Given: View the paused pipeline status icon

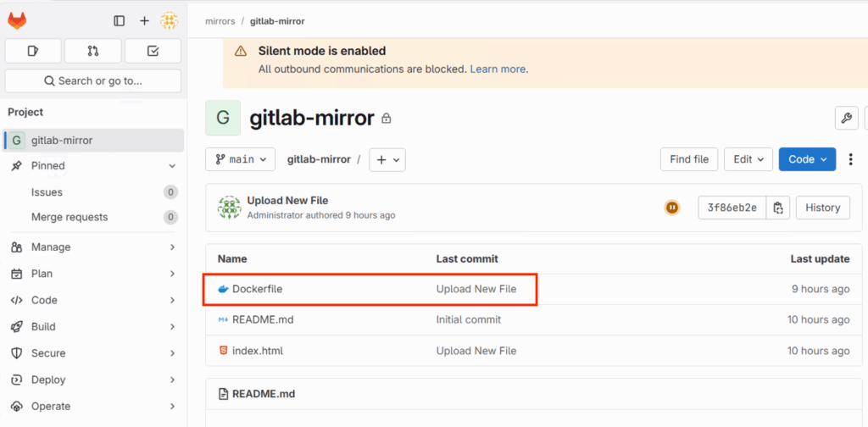Looking at the screenshot, I should [x=671, y=208].
